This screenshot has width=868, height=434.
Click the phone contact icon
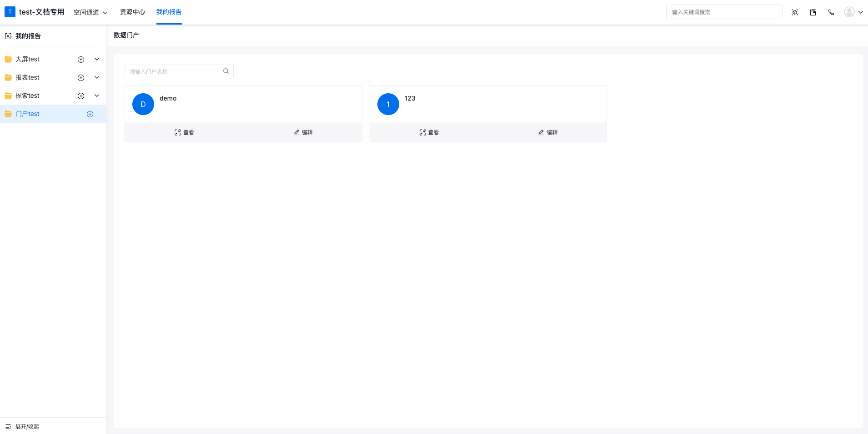pyautogui.click(x=831, y=12)
